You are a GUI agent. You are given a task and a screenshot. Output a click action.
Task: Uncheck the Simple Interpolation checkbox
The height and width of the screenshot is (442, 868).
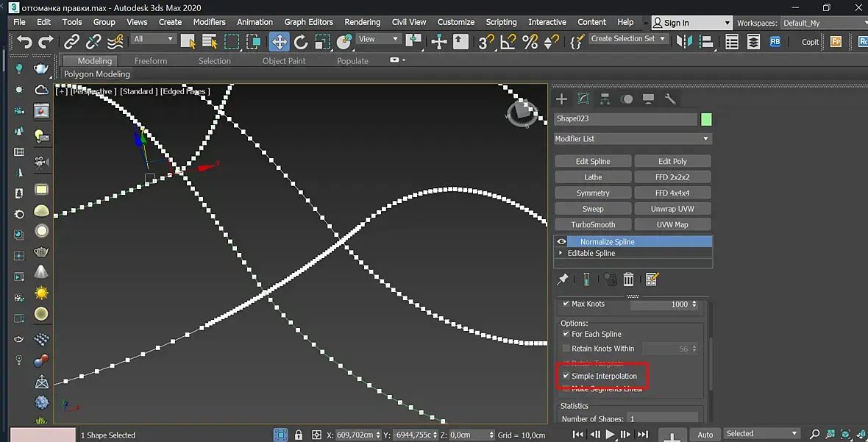[566, 376]
